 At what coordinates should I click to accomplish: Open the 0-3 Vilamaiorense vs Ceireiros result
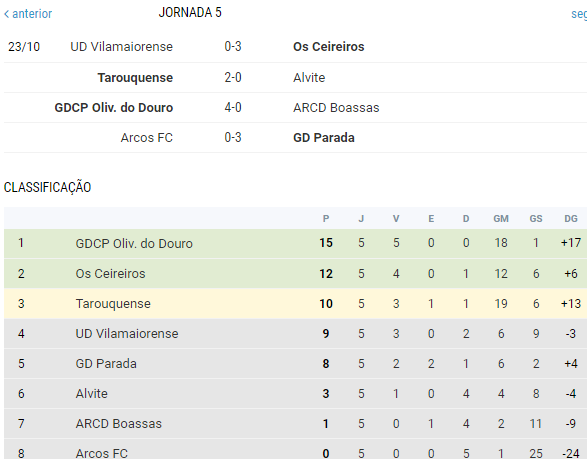[x=233, y=47]
